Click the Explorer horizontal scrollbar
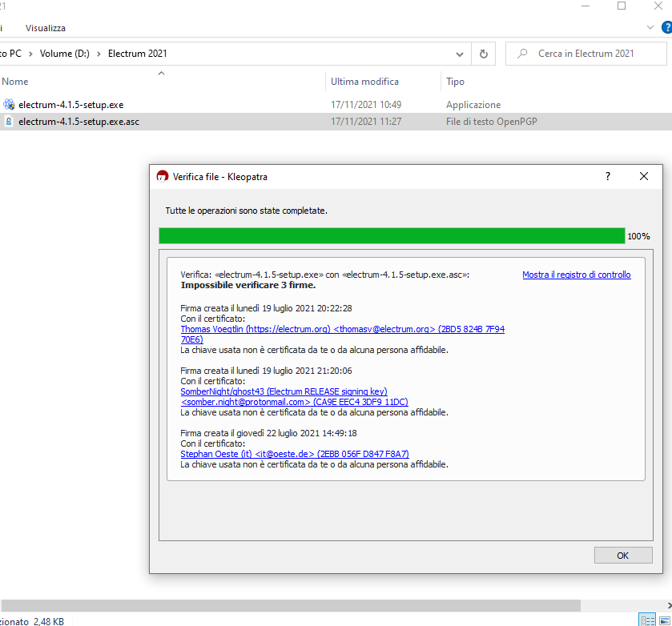This screenshot has height=626, width=672. [x=291, y=605]
